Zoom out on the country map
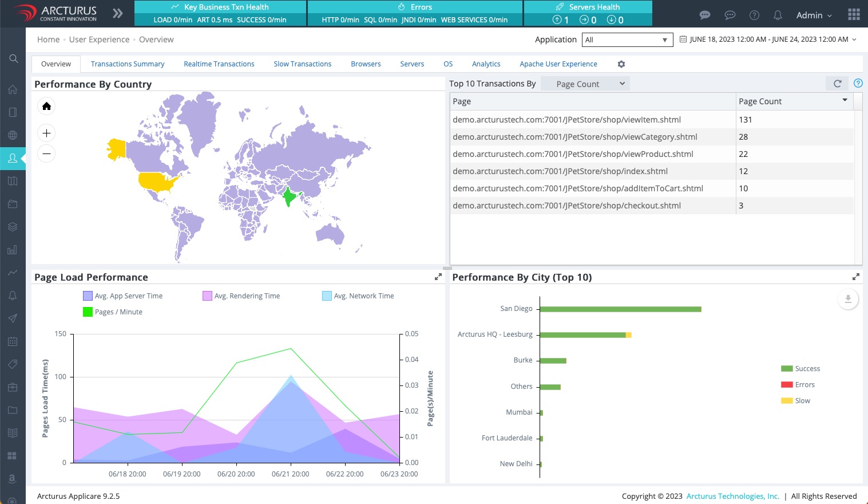 (47, 153)
